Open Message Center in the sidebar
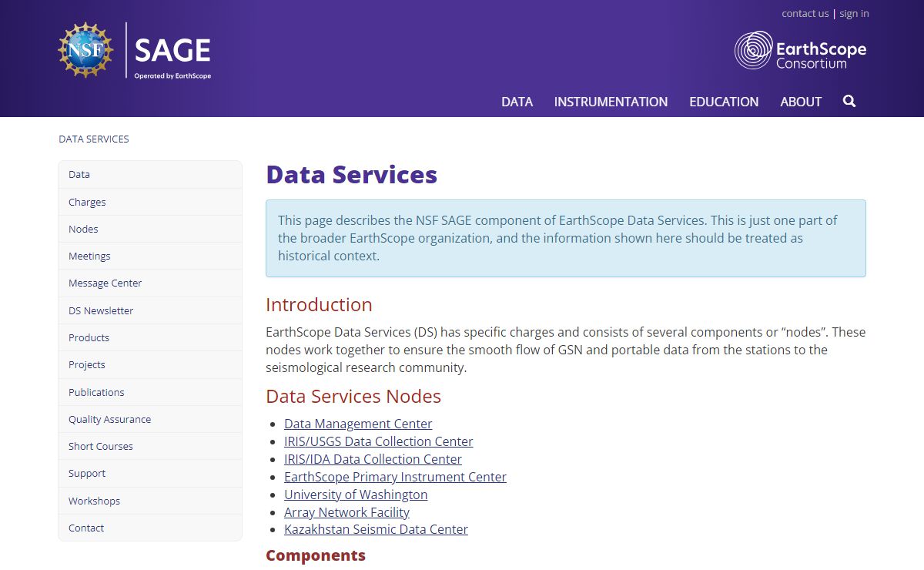This screenshot has width=924, height=570. pos(105,283)
